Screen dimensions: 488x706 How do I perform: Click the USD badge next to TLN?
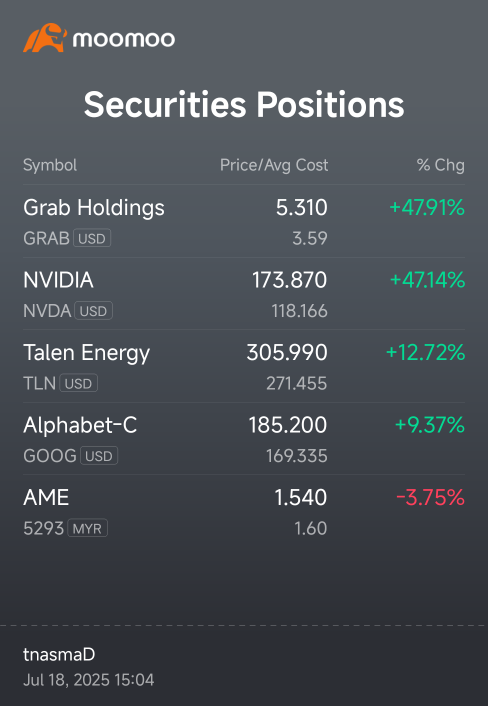tap(78, 383)
